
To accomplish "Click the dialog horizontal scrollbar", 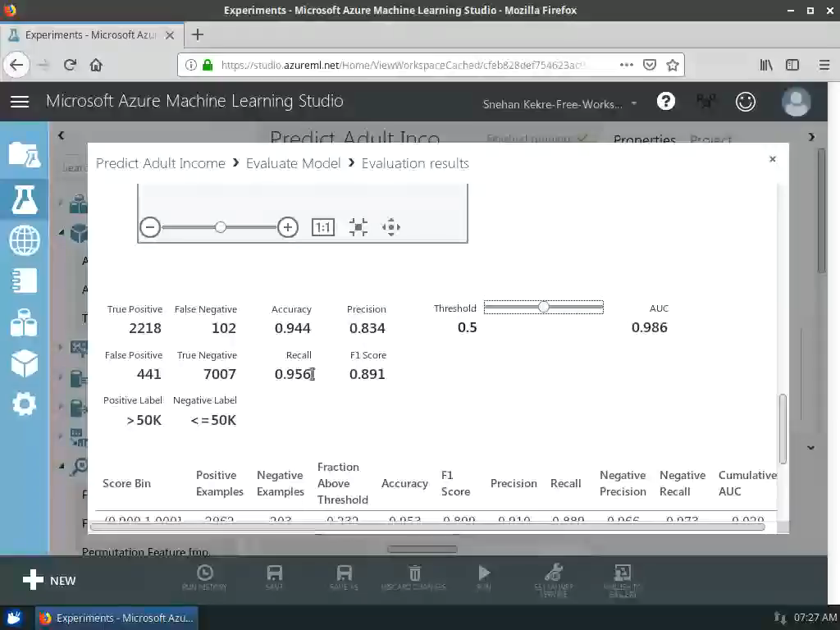I will [x=427, y=527].
